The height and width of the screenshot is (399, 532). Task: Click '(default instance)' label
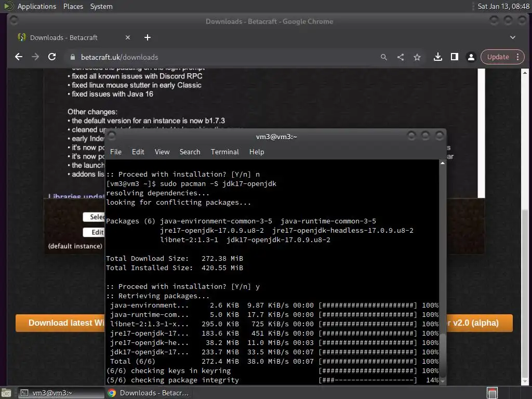pos(75,246)
